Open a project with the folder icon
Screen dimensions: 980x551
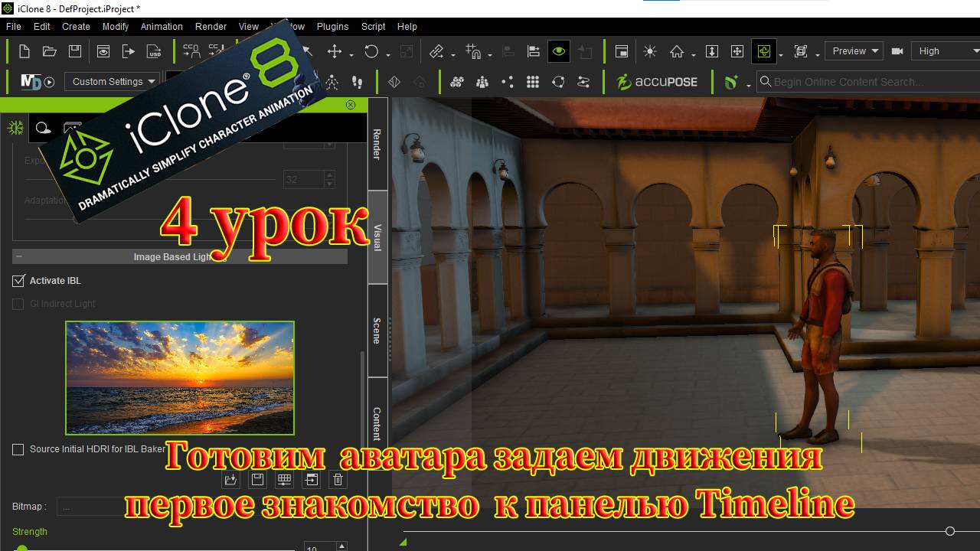pyautogui.click(x=50, y=51)
